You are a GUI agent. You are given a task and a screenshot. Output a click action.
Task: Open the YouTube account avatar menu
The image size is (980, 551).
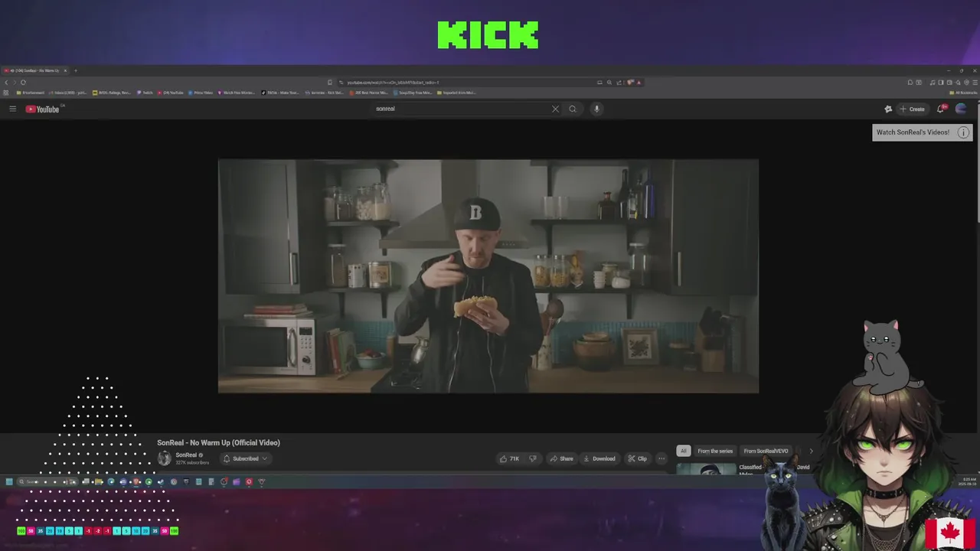click(x=961, y=109)
